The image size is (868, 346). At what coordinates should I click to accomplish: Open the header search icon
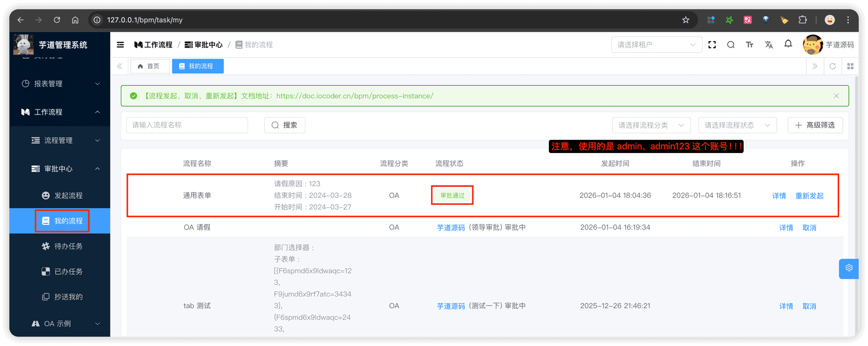pos(731,45)
